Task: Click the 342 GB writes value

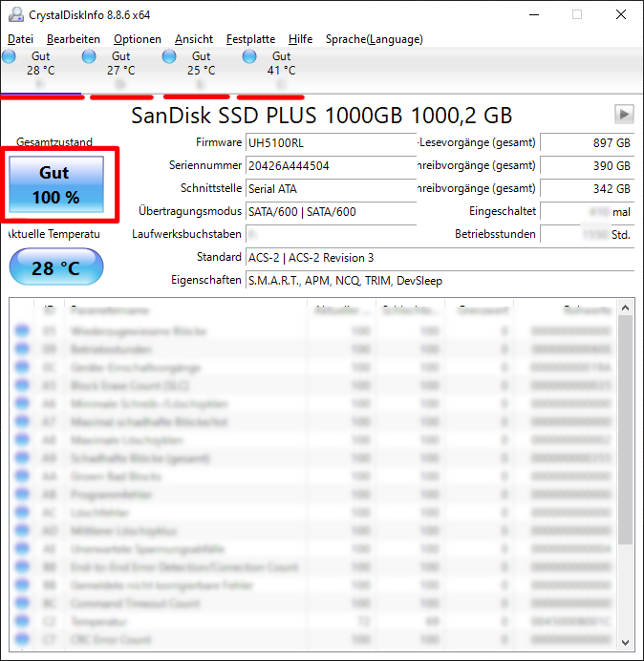Action: (587, 188)
